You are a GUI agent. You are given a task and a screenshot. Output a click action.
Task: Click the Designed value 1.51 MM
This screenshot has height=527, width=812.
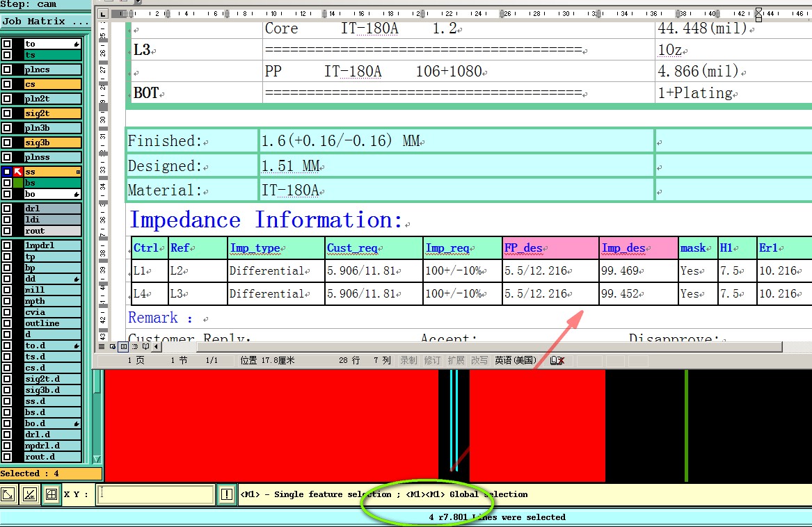pos(290,166)
